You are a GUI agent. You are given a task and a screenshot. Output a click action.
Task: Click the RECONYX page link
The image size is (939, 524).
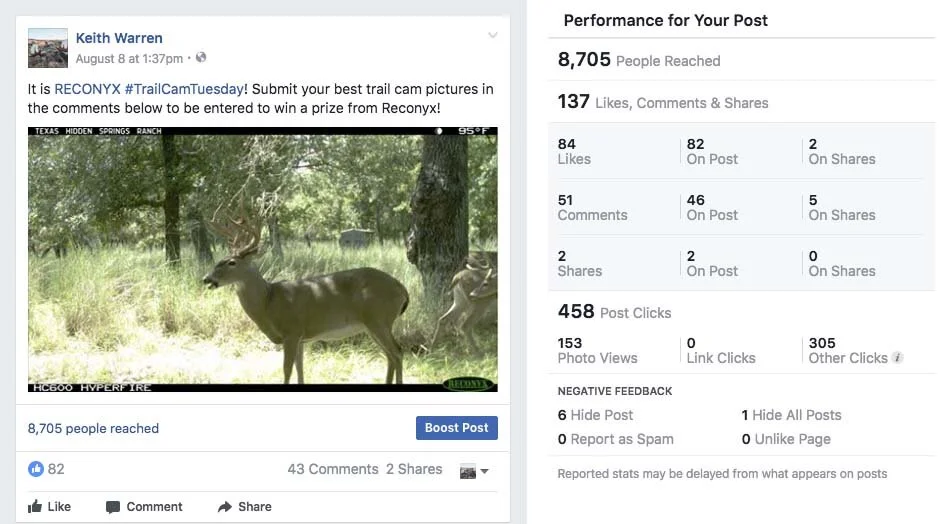tap(87, 89)
